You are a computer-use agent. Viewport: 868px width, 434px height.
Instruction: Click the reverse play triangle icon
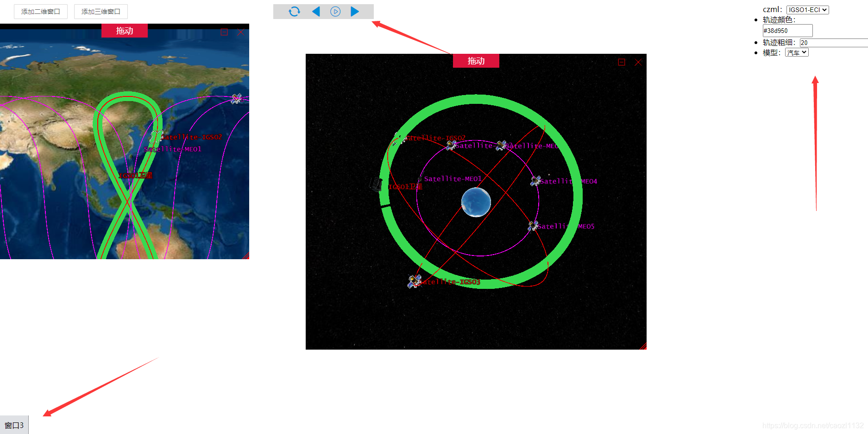(x=316, y=11)
